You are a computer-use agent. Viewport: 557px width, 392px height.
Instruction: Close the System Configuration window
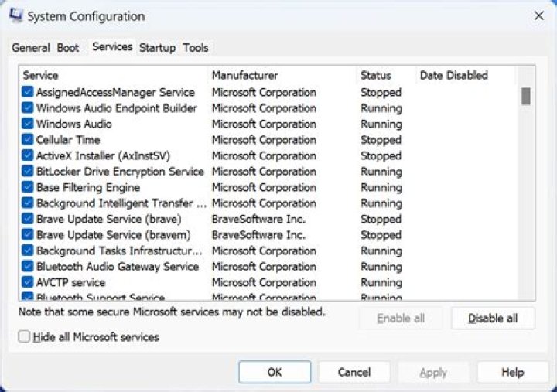click(x=538, y=15)
